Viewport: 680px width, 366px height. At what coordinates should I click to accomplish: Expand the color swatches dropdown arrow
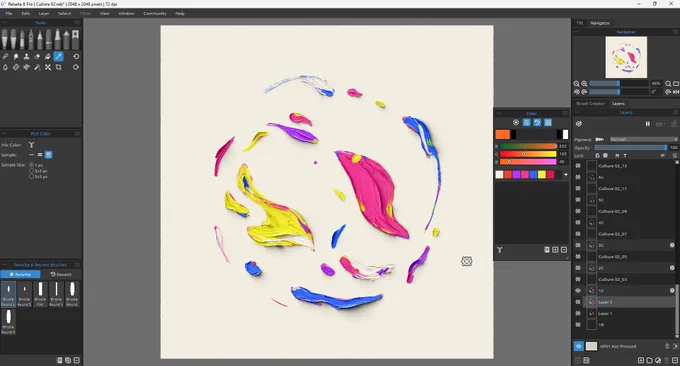pyautogui.click(x=566, y=175)
